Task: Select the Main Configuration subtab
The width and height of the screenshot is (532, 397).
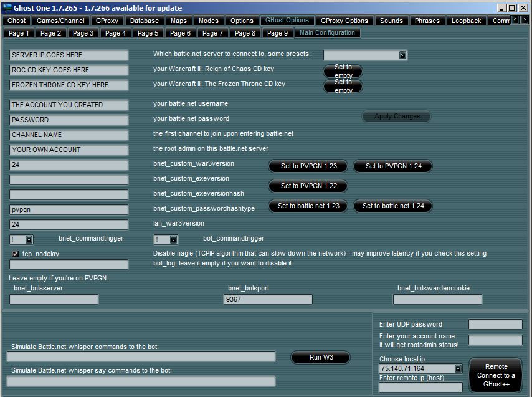Action: click(x=327, y=33)
